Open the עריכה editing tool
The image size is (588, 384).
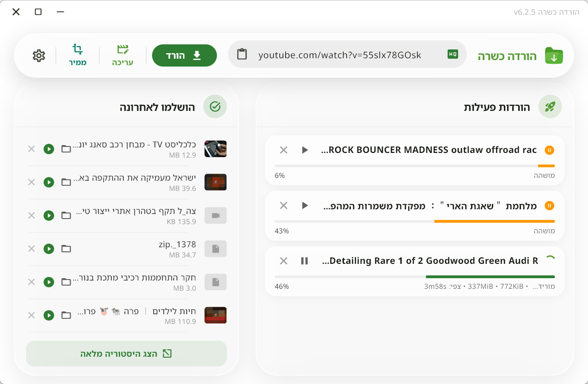(x=122, y=55)
